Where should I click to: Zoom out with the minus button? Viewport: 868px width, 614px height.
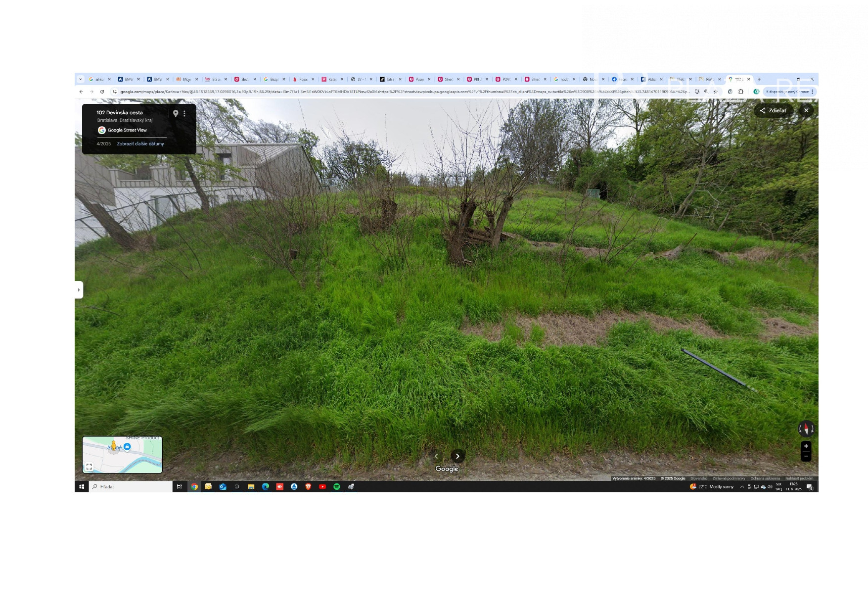point(806,456)
